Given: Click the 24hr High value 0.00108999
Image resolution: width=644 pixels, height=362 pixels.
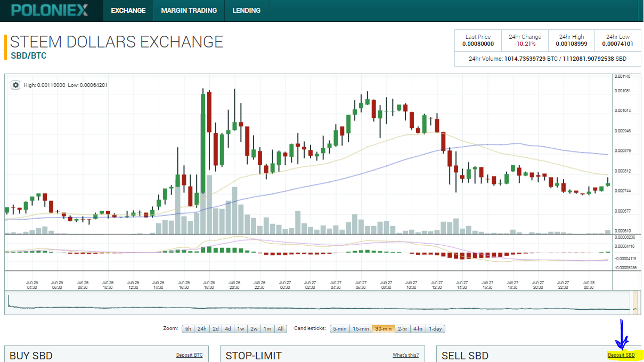Looking at the screenshot, I should [571, 44].
